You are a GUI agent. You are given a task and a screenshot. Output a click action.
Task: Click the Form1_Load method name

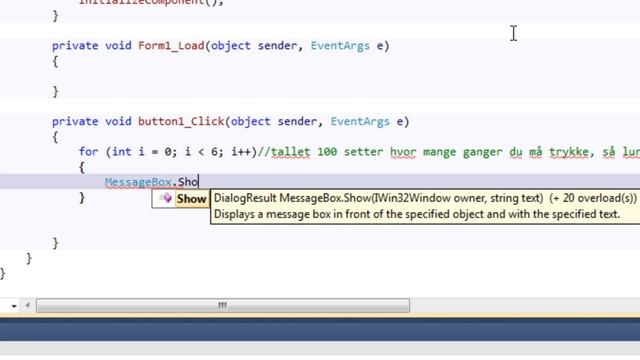(x=171, y=46)
